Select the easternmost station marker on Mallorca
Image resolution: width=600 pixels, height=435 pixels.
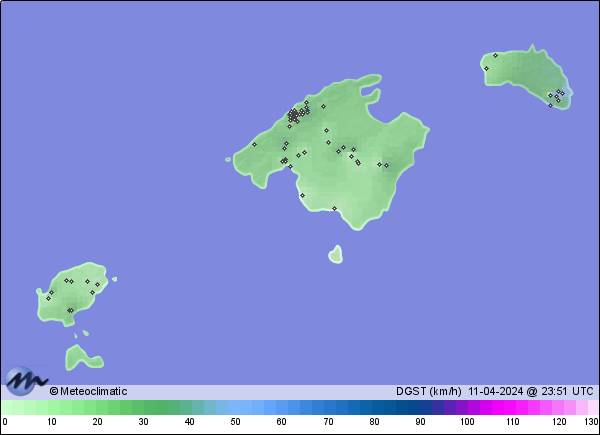click(386, 166)
